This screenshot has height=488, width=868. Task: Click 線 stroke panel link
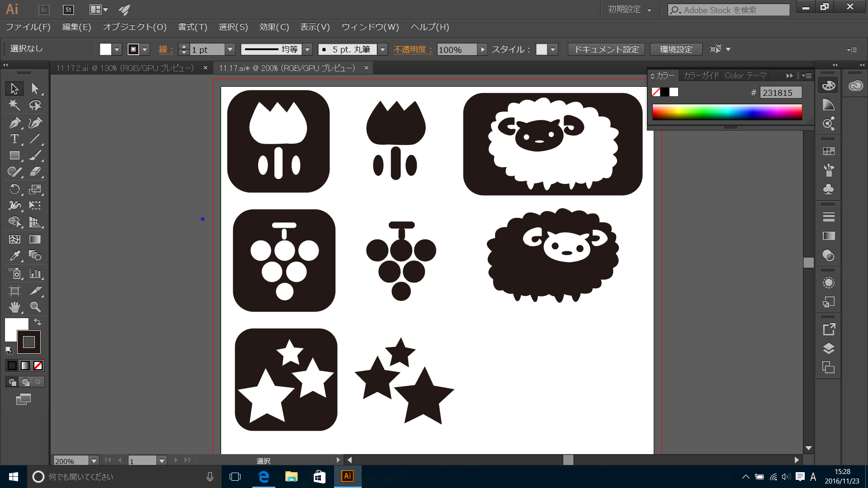pos(166,49)
